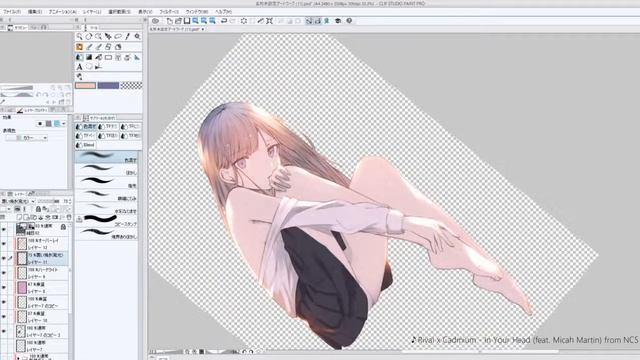Open the レイヤー menu

pos(91,12)
